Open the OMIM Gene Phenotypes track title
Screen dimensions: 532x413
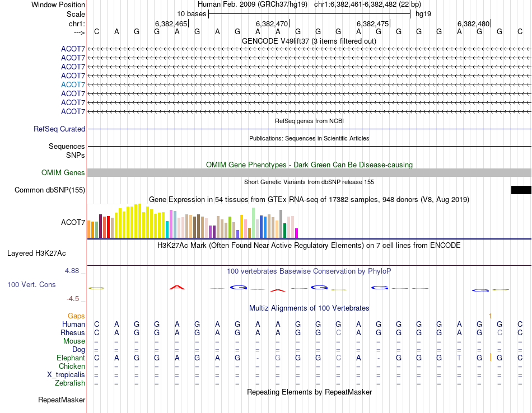point(309,165)
